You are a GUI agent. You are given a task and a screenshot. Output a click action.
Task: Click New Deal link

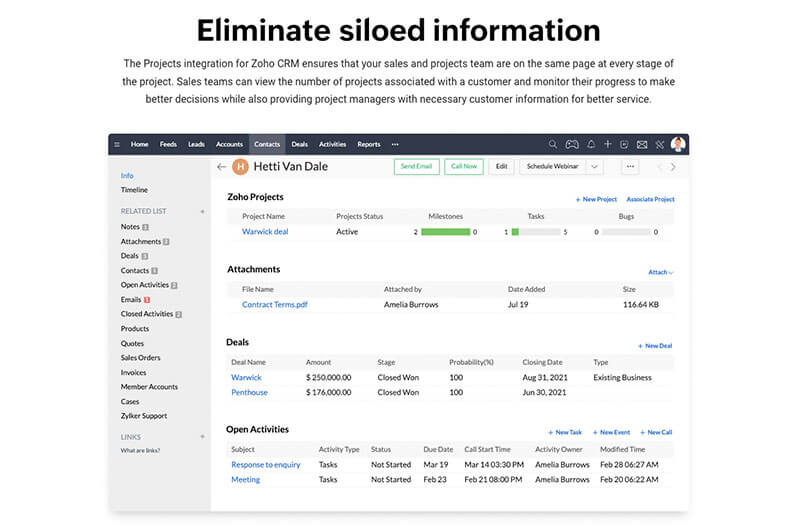(655, 346)
